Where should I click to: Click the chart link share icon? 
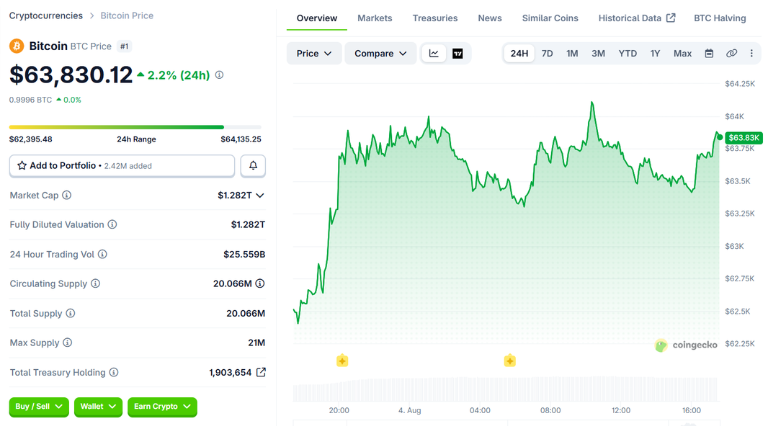(x=731, y=53)
